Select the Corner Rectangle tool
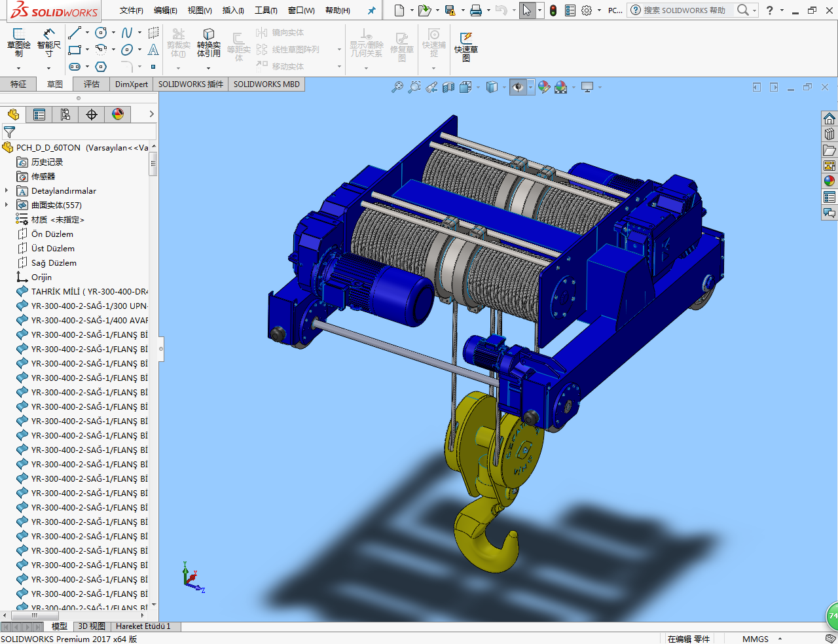Screen dimensions: 838x644 click(x=75, y=50)
